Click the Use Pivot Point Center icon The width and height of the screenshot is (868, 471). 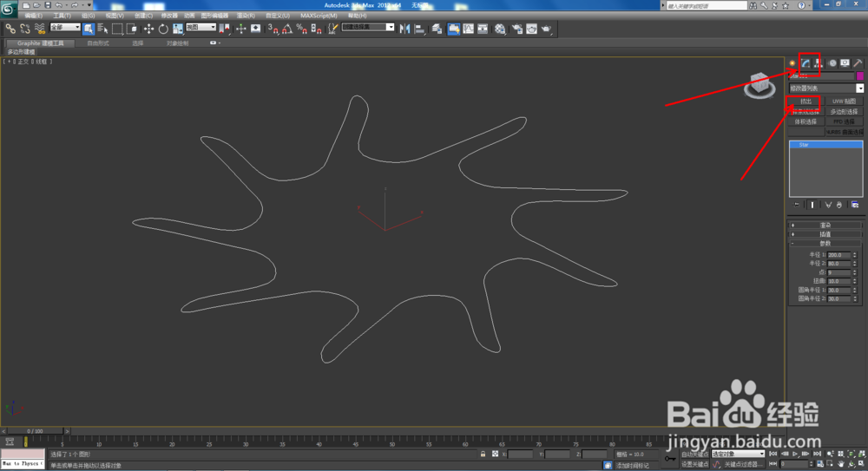click(224, 29)
